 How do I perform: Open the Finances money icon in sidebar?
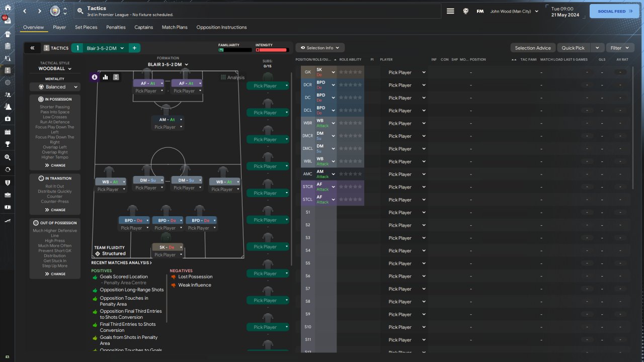coord(8,207)
